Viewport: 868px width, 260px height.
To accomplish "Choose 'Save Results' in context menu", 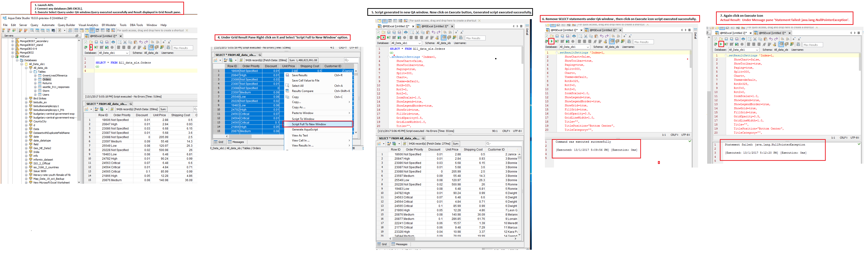I will (299, 75).
